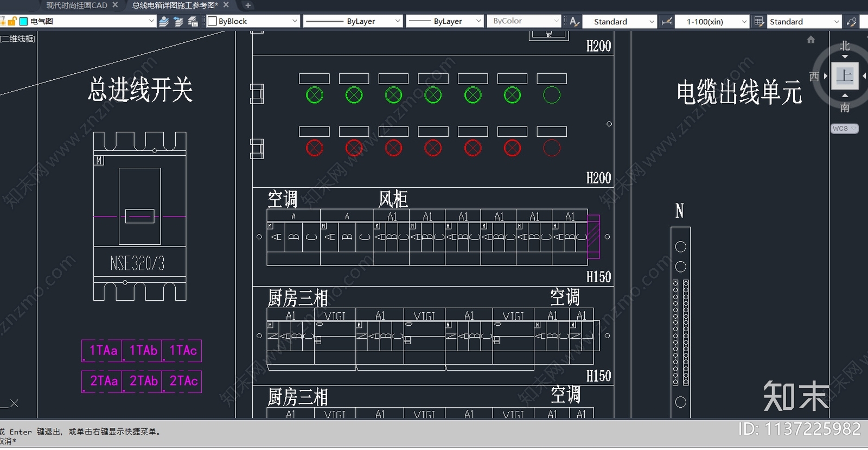Viewport: 868px width, 450px height.
Task: Open the Table Style manager icon
Action: pos(759,21)
